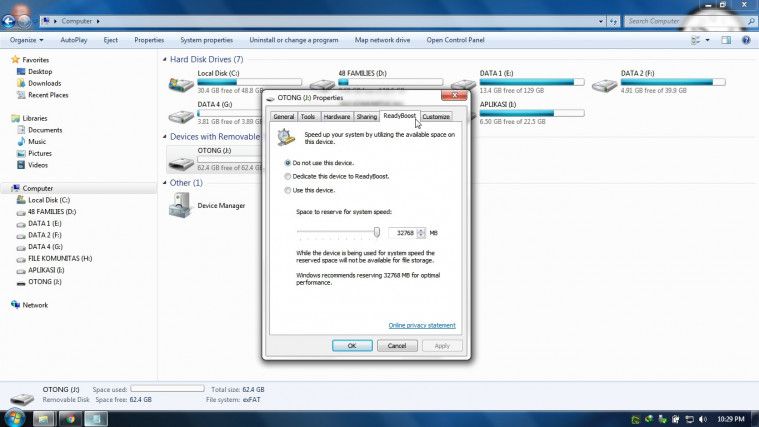Click the Favorites star icon

(15, 60)
